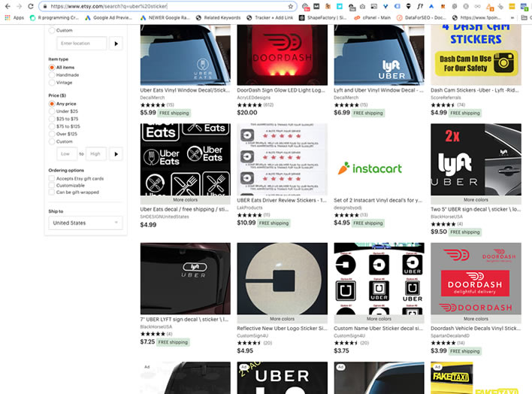Check the Customizable option
The image size is (532, 394).
(52, 185)
